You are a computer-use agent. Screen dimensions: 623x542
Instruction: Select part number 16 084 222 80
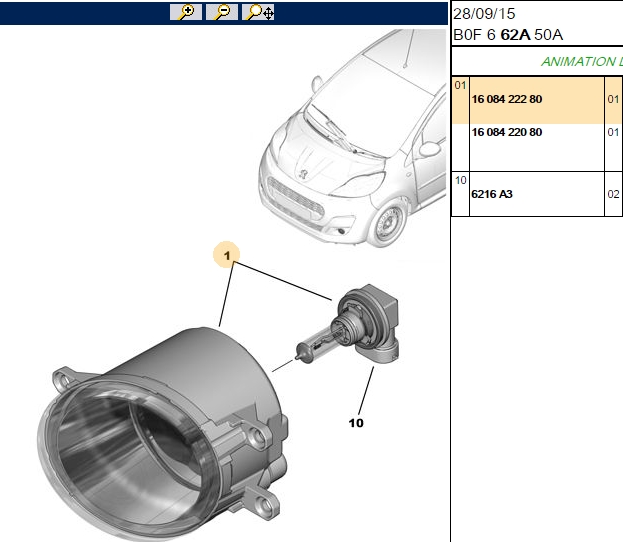click(x=507, y=99)
